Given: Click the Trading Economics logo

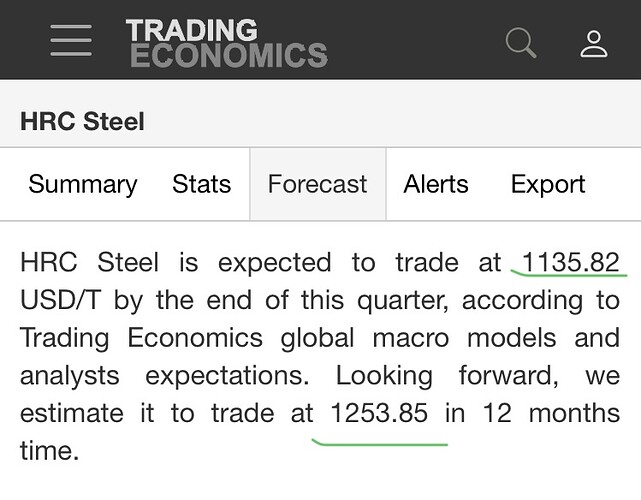Looking at the screenshot, I should 226,43.
